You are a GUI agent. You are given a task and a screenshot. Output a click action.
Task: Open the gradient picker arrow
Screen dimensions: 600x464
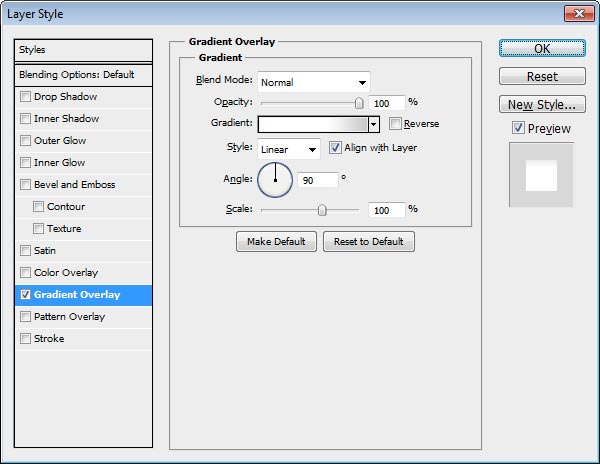click(374, 124)
